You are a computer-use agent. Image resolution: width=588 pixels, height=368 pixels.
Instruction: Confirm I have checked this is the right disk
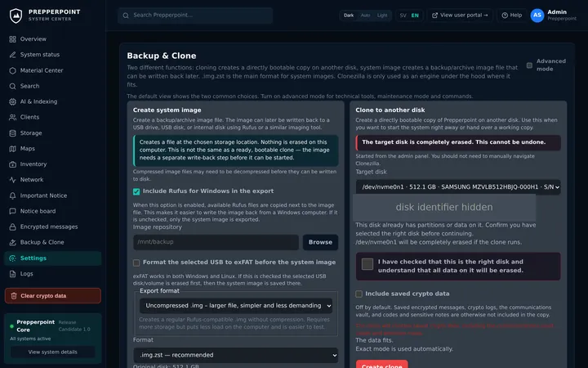[367, 264]
